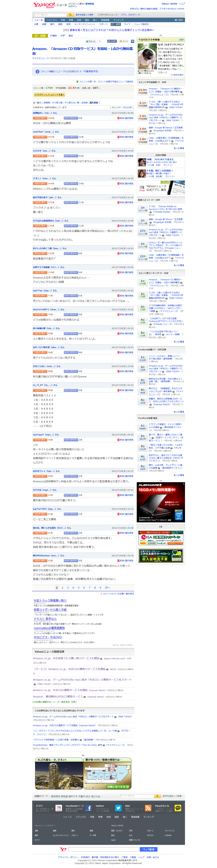This screenshot has width=217, height=868.
Task: Click the RSS feed icon in footer
Action: 148,808
